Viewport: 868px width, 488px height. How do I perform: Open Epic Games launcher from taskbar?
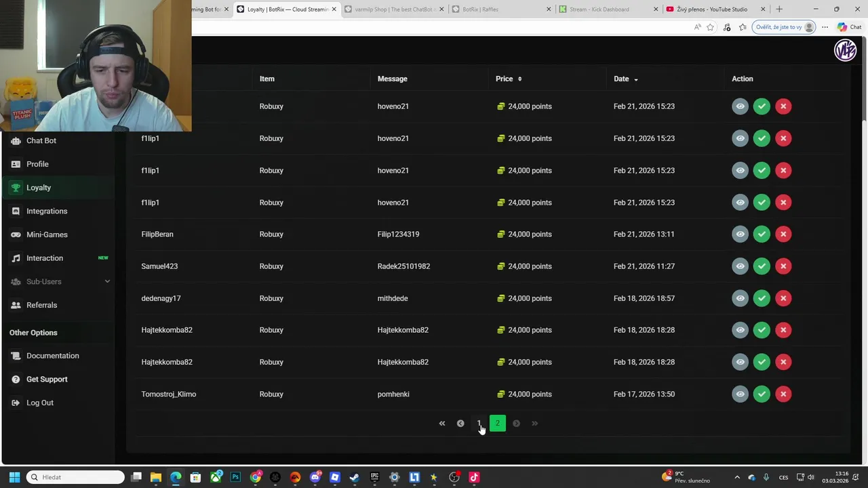pyautogui.click(x=374, y=477)
